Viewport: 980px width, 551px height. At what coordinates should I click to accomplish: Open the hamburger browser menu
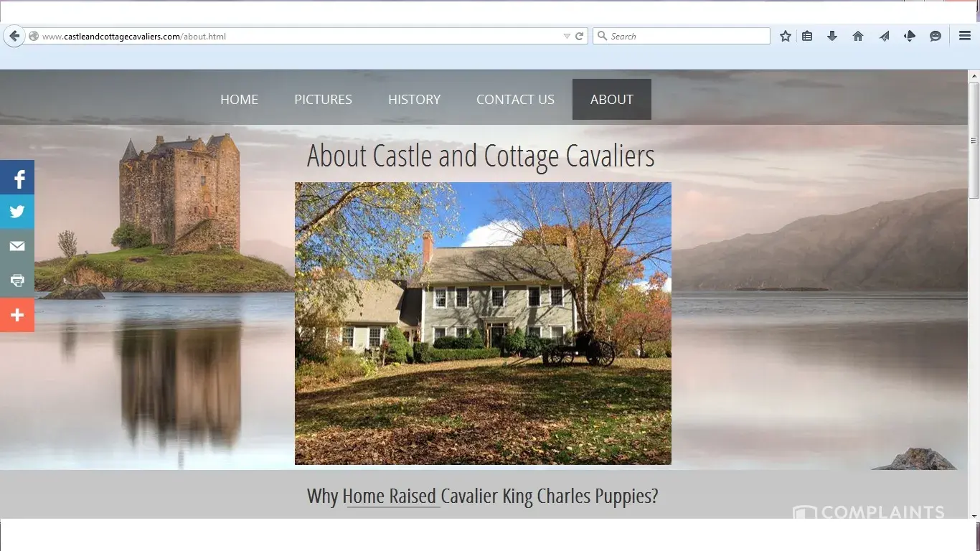[965, 36]
